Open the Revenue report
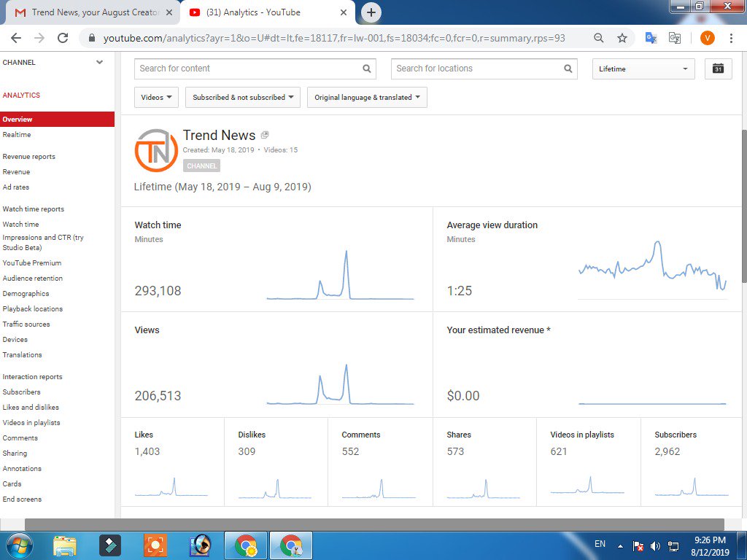The width and height of the screenshot is (747, 560). (x=16, y=172)
